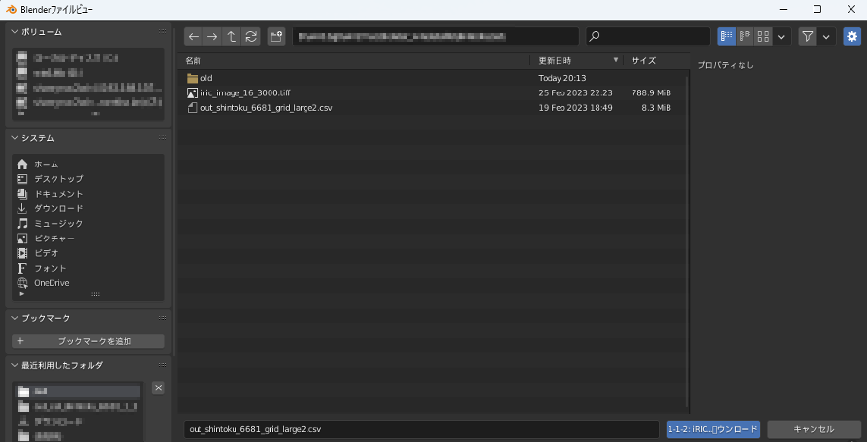Click the 8.3 MiB size cell
Viewport: 868px width, 442px height.
(656, 108)
